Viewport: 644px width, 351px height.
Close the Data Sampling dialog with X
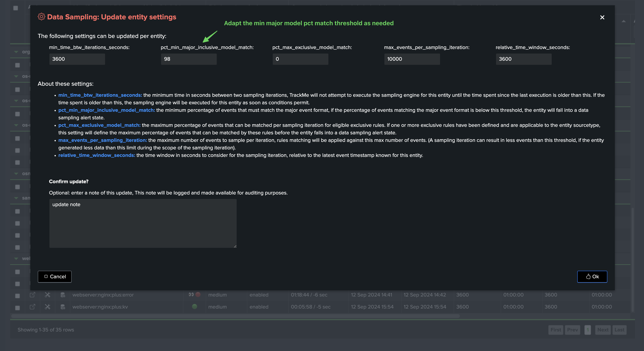coord(602,17)
